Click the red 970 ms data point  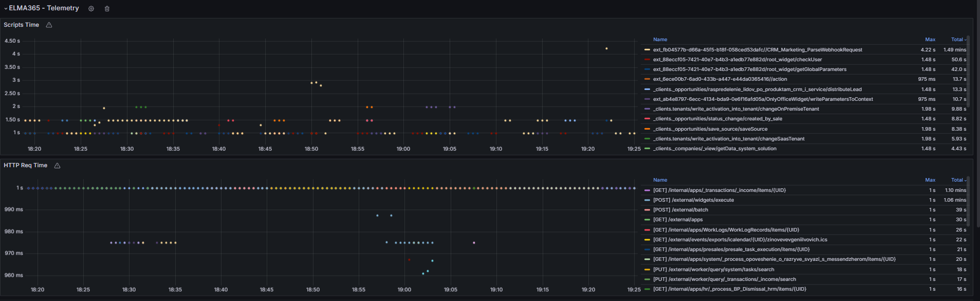409,260
